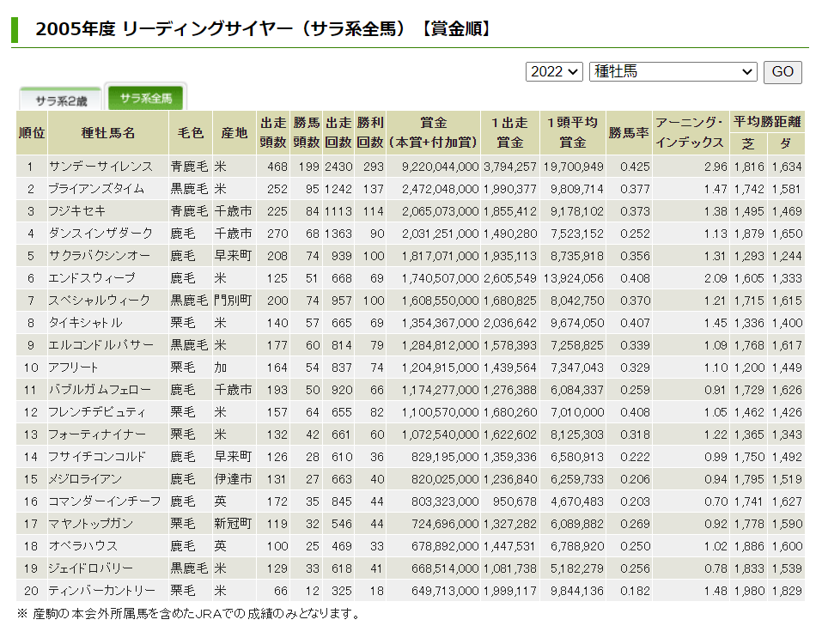Click earning index value 2.96
Image resolution: width=816 pixels, height=644 pixels.
coord(716,167)
